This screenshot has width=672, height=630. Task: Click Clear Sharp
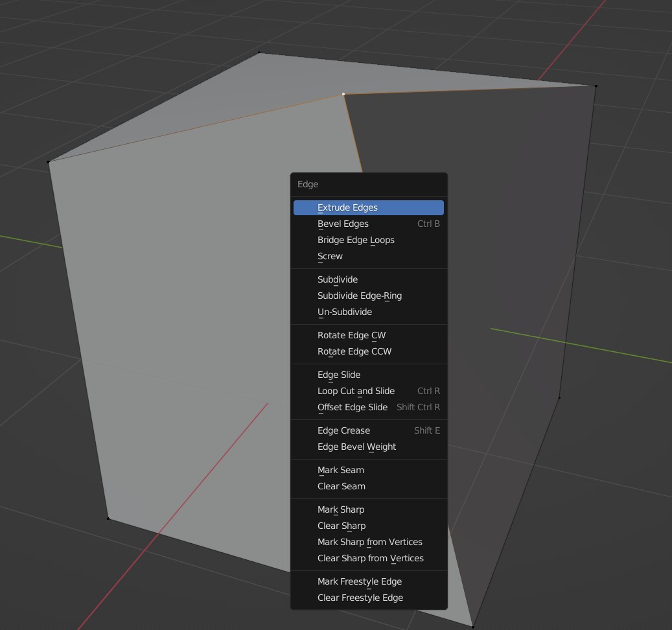tap(369, 526)
